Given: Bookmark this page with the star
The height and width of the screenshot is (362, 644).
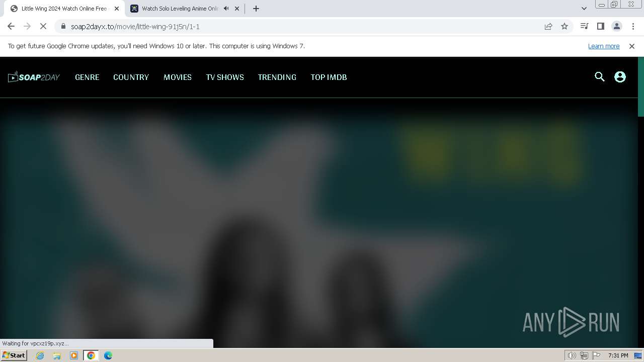Looking at the screenshot, I should 565,26.
